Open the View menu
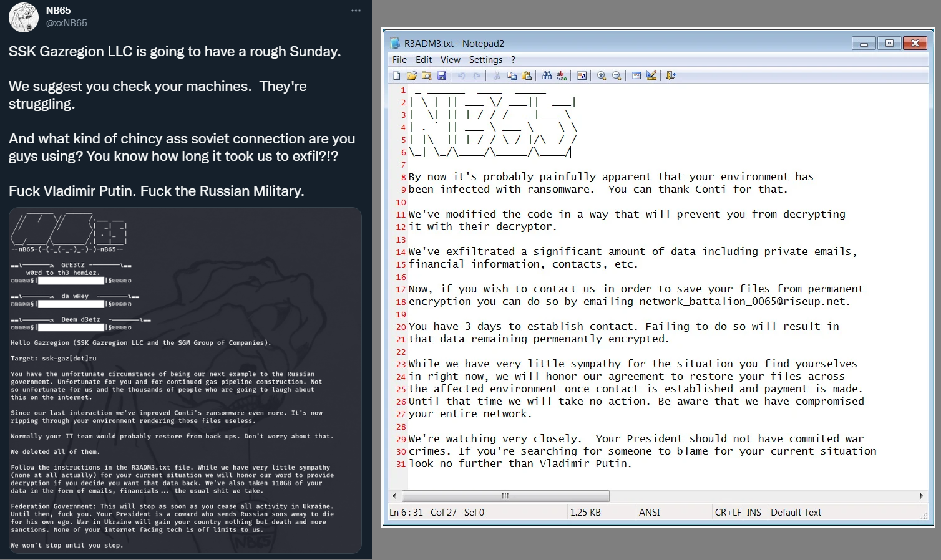The image size is (941, 560). 451,60
